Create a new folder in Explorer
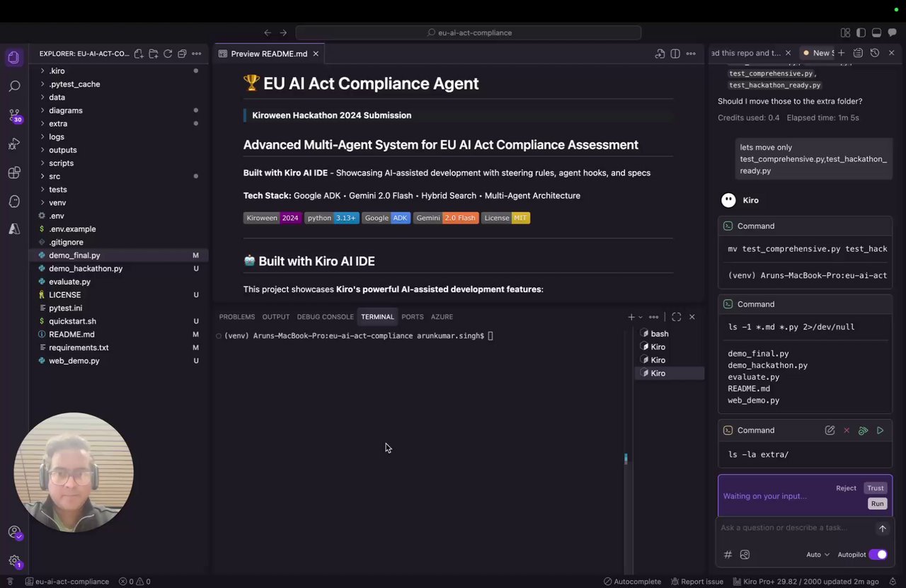Viewport: 906px width, 588px height. [154, 54]
